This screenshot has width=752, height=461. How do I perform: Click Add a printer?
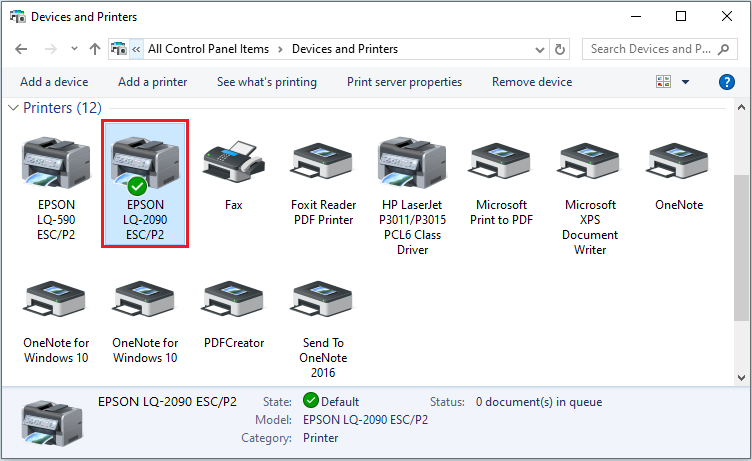pos(152,82)
